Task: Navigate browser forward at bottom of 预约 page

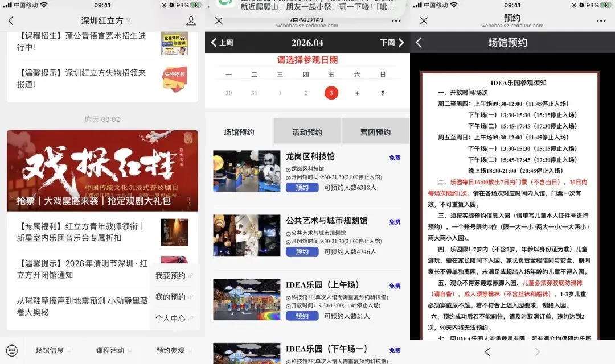Action: tap(537, 352)
